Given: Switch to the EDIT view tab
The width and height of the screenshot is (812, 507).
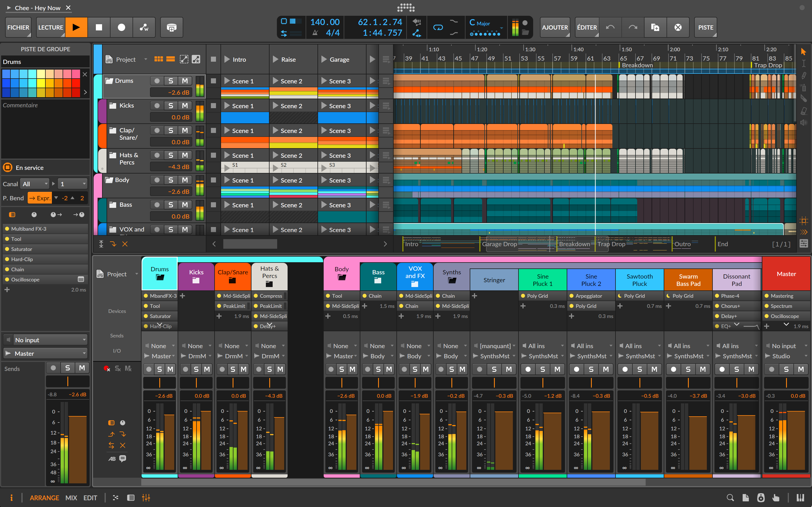Looking at the screenshot, I should (x=90, y=498).
